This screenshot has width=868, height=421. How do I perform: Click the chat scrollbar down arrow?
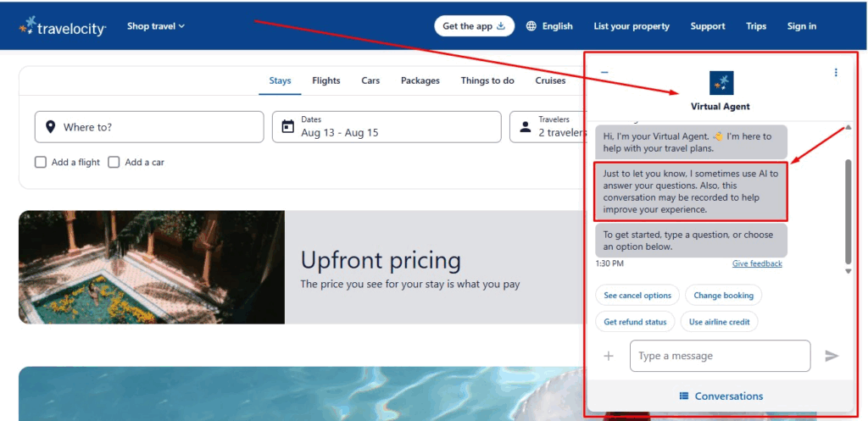848,271
